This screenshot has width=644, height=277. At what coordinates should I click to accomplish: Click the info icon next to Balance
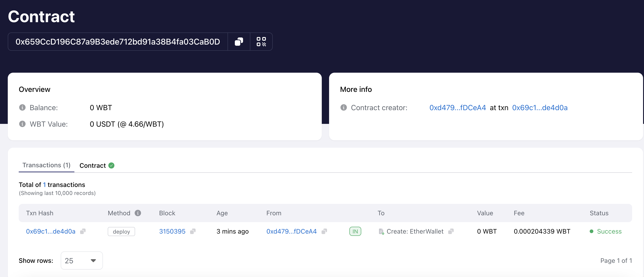(x=22, y=107)
